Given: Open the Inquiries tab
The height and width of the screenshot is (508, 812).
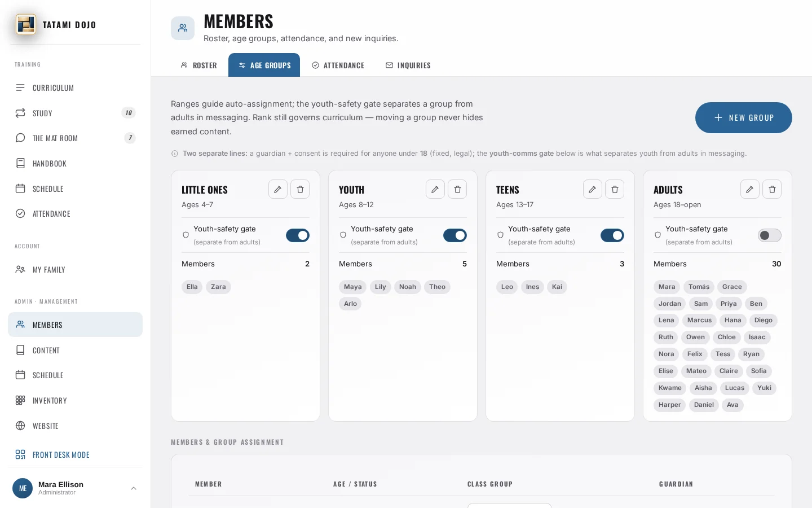Looking at the screenshot, I should point(408,65).
